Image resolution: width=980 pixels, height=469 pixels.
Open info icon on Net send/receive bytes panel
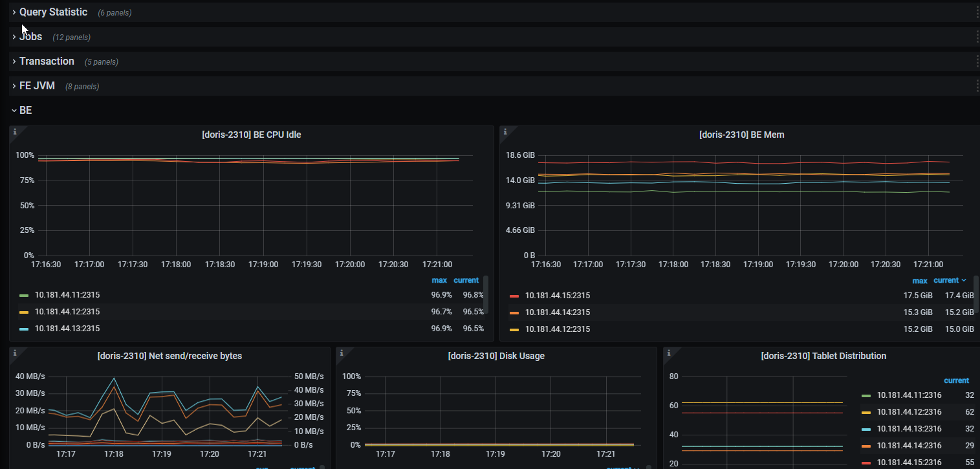[15, 353]
